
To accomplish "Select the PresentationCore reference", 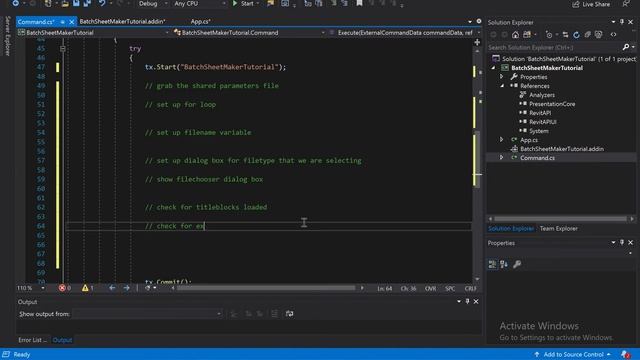I will [552, 104].
